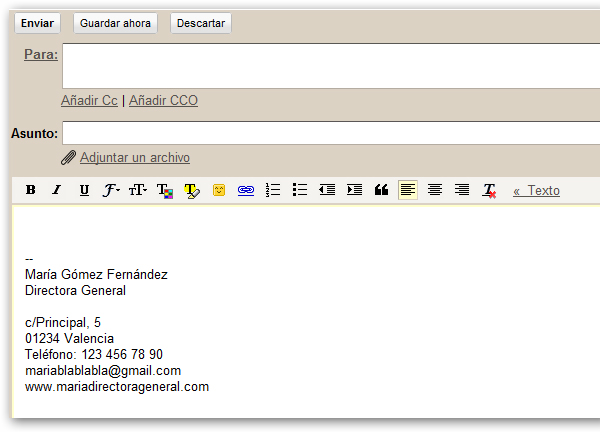Decrease indent of the text

[x=327, y=190]
